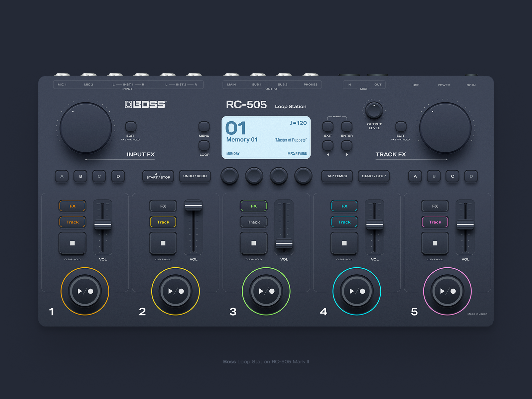This screenshot has width=532, height=399.
Task: Adjust the Output Level knob
Action: pyautogui.click(x=374, y=111)
